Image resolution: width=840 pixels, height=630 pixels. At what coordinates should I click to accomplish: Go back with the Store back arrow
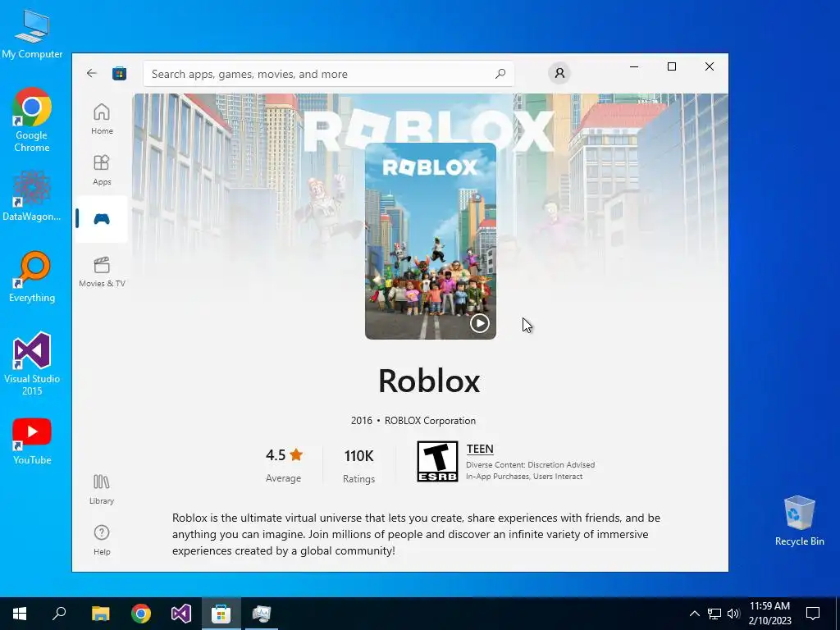point(92,73)
